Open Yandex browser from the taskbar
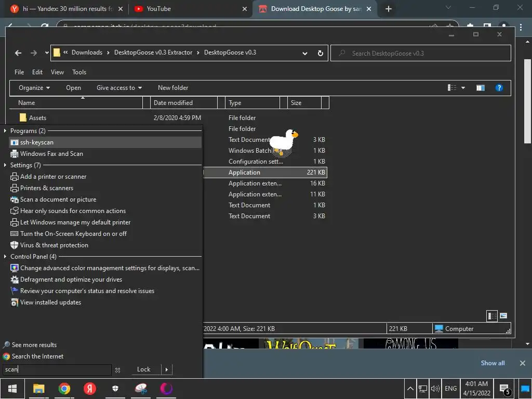 pyautogui.click(x=89, y=389)
